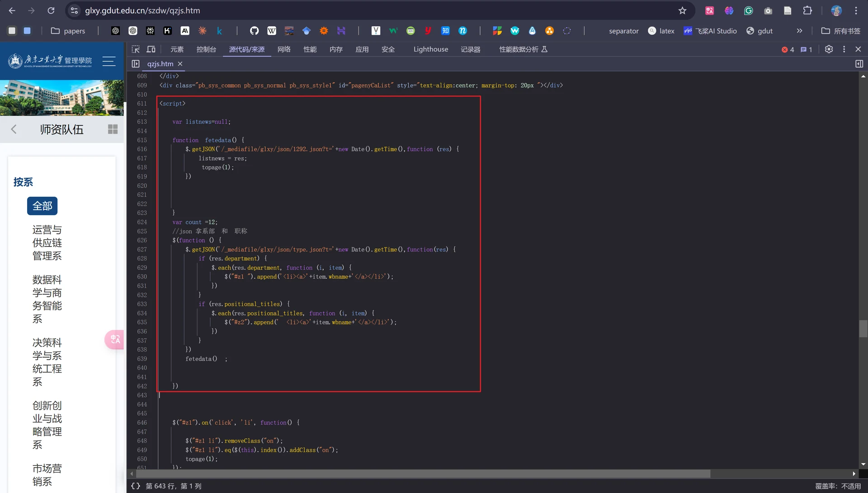The image size is (868, 493).
Task: Open the site hamburger navigation menu
Action: point(109,61)
